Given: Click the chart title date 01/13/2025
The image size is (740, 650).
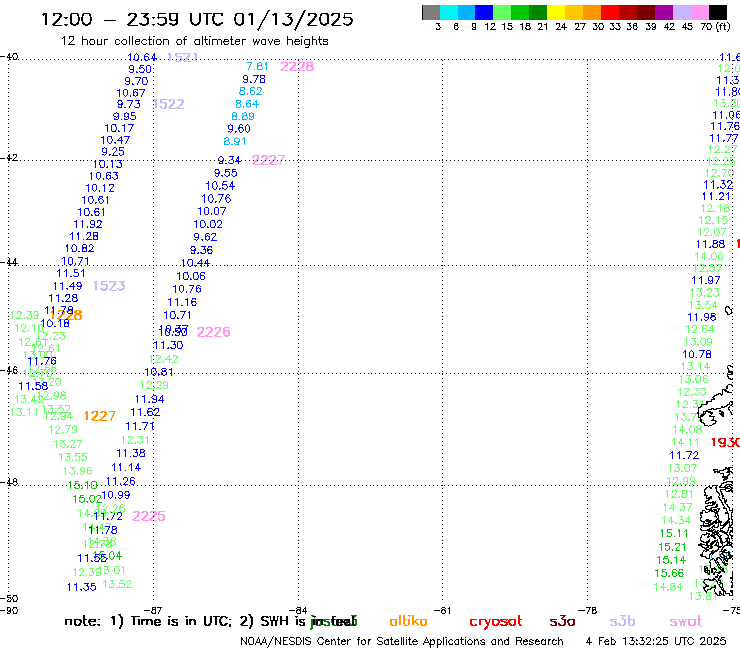Looking at the screenshot, I should tap(293, 19).
